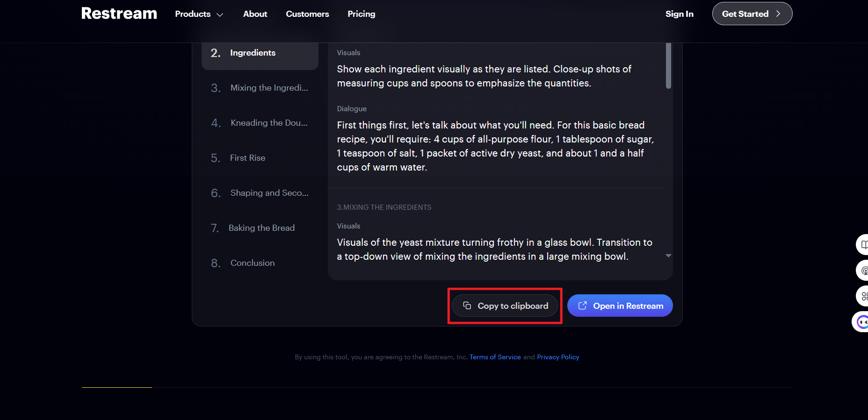Open the Terms of Service link
This screenshot has width=868, height=420.
[x=495, y=357]
